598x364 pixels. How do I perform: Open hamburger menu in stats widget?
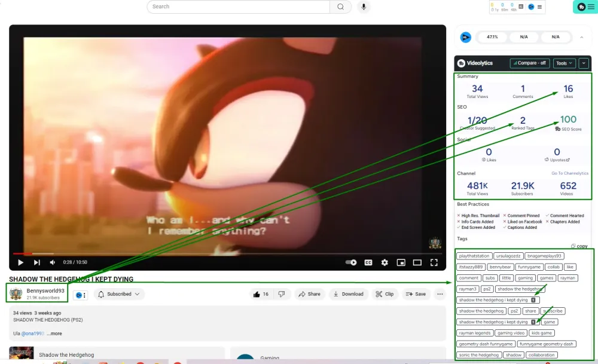click(539, 7)
